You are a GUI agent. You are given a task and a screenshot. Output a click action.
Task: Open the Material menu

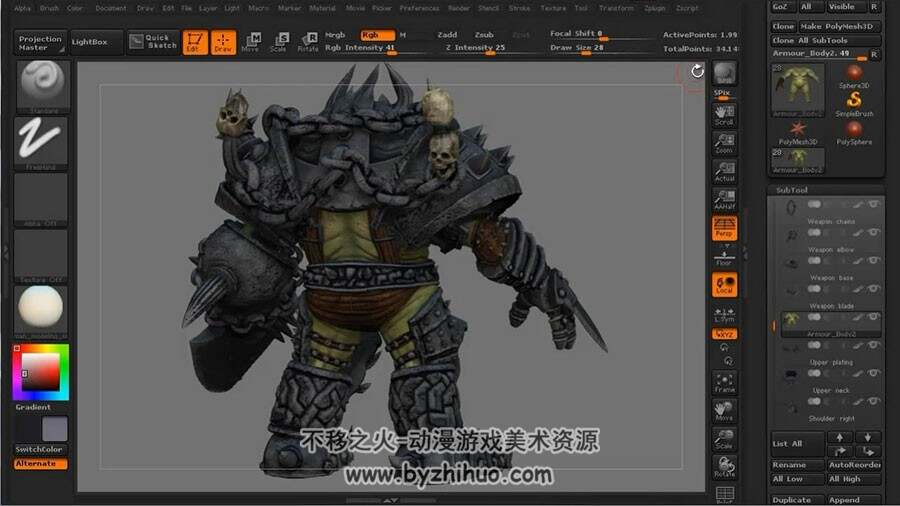322,9
